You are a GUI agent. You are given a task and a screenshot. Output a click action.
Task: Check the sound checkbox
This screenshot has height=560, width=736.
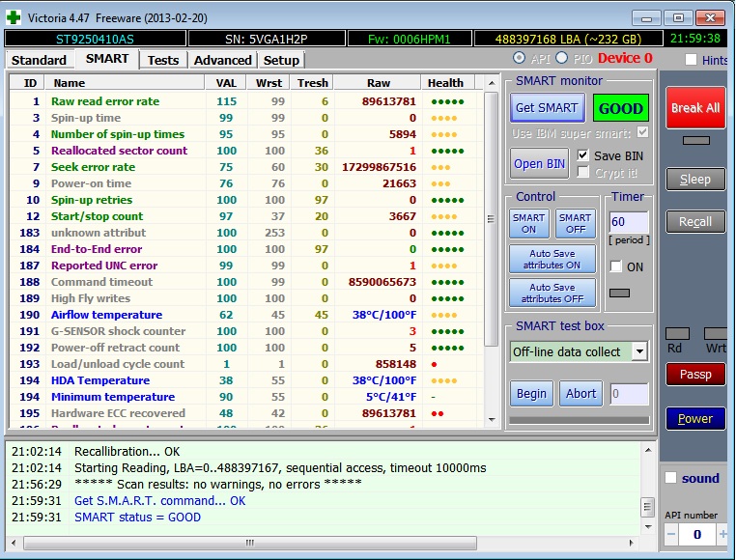(670, 478)
